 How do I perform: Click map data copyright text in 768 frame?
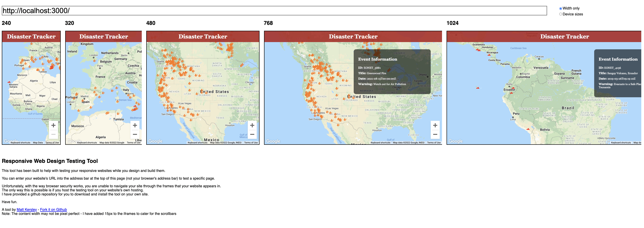point(409,143)
